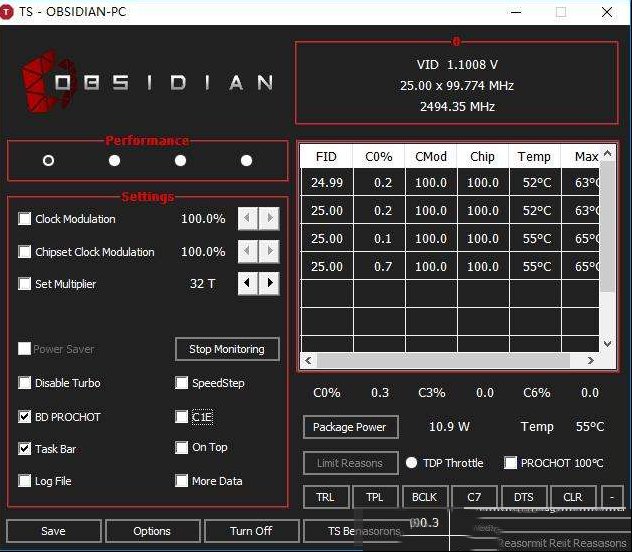Click Chipset Clock Modulation left arrow
This screenshot has height=552, width=632.
(x=248, y=251)
